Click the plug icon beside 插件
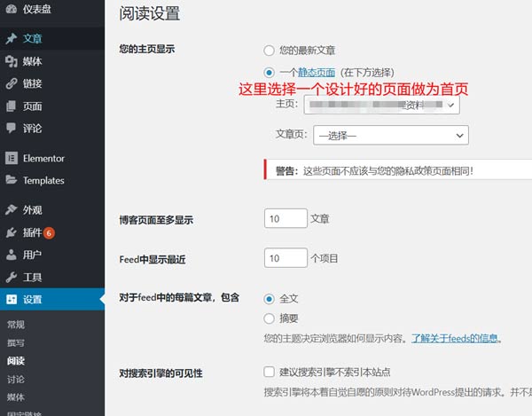532x416 pixels. point(12,232)
